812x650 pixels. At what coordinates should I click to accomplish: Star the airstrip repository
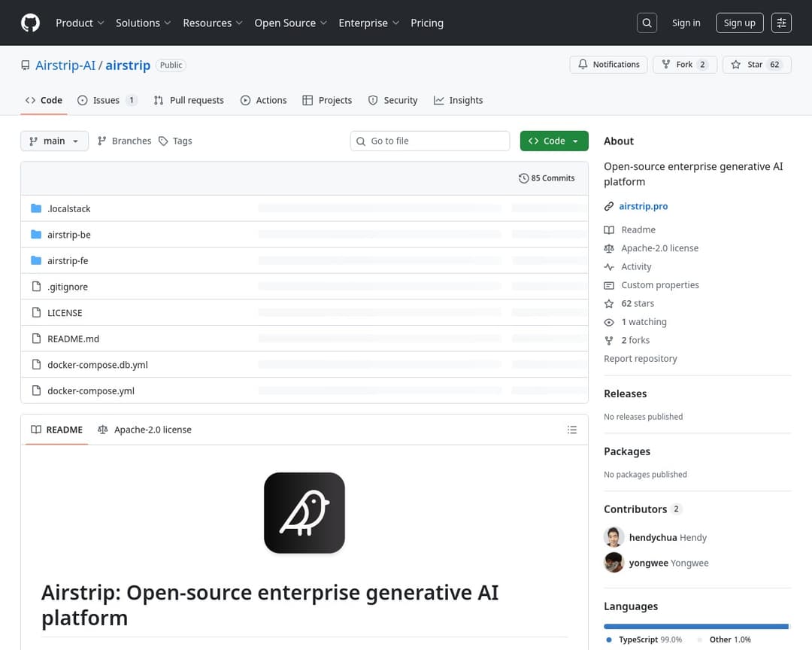click(756, 65)
